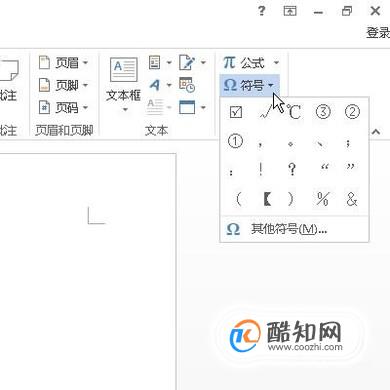Insert the checked box symbol
This screenshot has width=390, height=390.
click(x=236, y=112)
